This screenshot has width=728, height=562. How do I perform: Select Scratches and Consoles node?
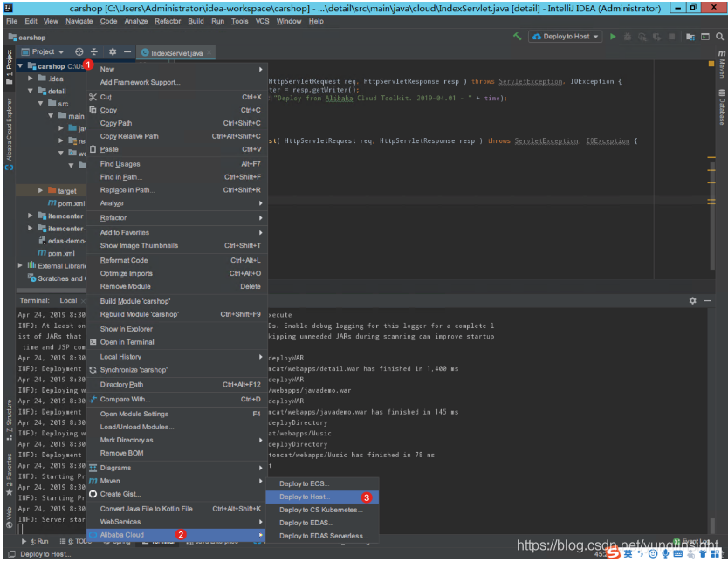57,278
